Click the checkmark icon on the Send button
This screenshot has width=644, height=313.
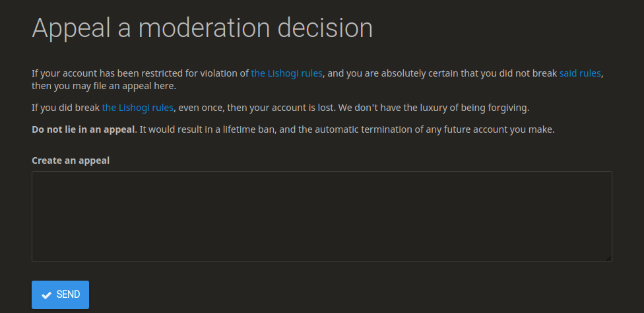point(46,295)
